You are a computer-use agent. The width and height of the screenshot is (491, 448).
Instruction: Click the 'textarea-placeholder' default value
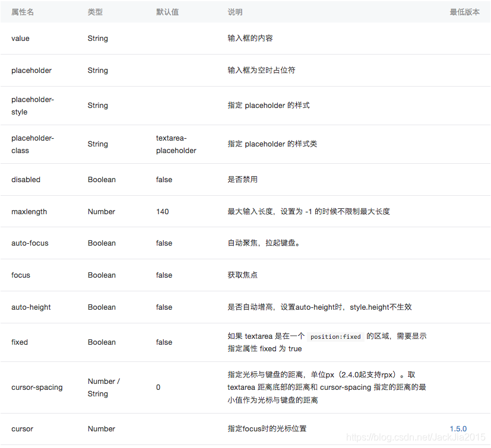(176, 144)
